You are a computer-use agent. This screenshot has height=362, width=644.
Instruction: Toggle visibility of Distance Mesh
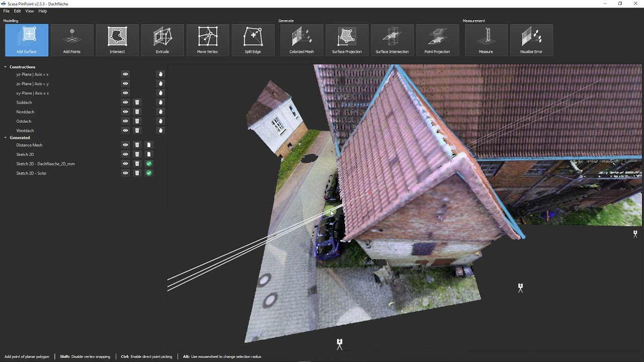point(125,145)
